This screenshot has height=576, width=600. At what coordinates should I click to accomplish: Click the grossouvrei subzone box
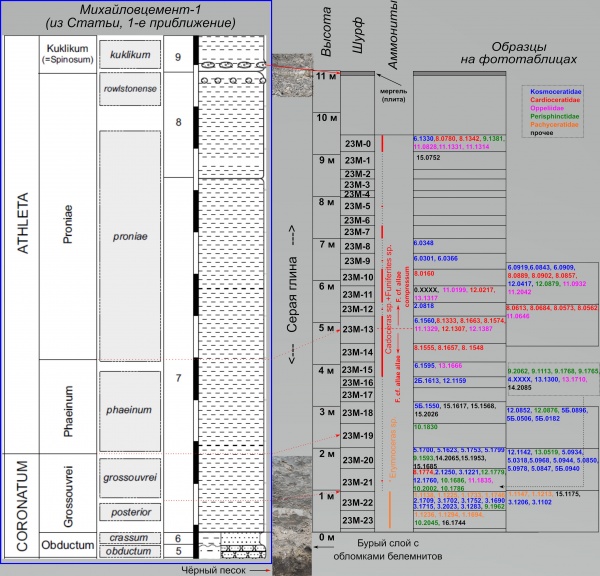[x=133, y=478]
